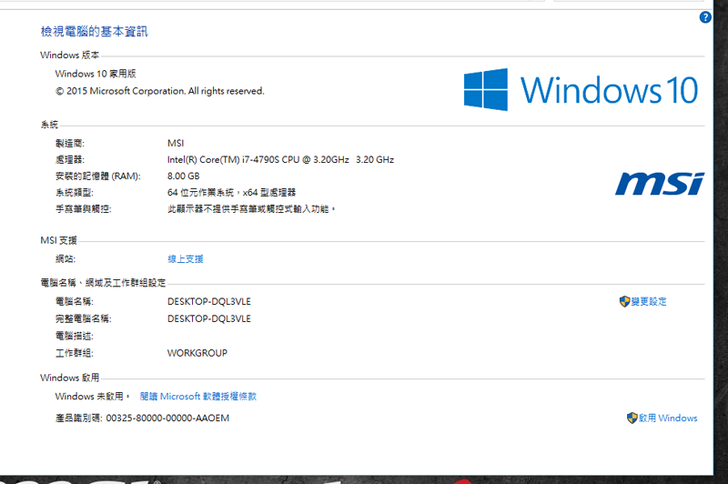Viewport: 728px width, 484px height.
Task: Select the 8.00 GB RAM value
Action: pos(183,176)
